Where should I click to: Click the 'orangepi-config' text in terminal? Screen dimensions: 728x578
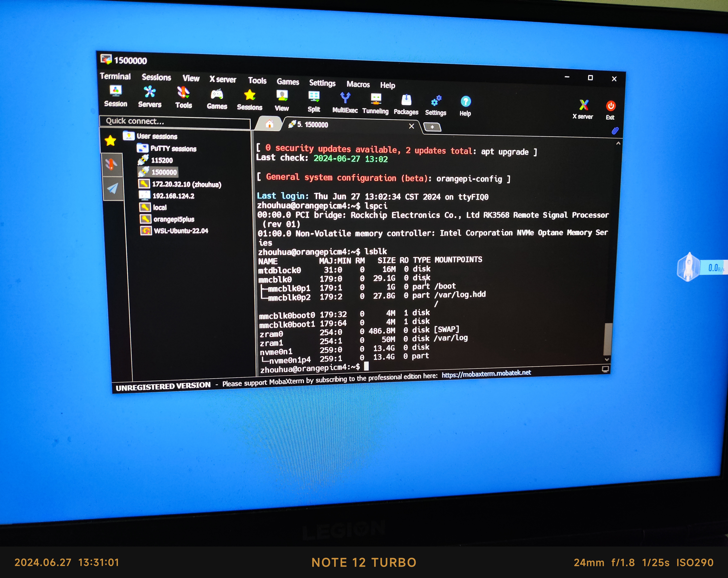click(469, 179)
